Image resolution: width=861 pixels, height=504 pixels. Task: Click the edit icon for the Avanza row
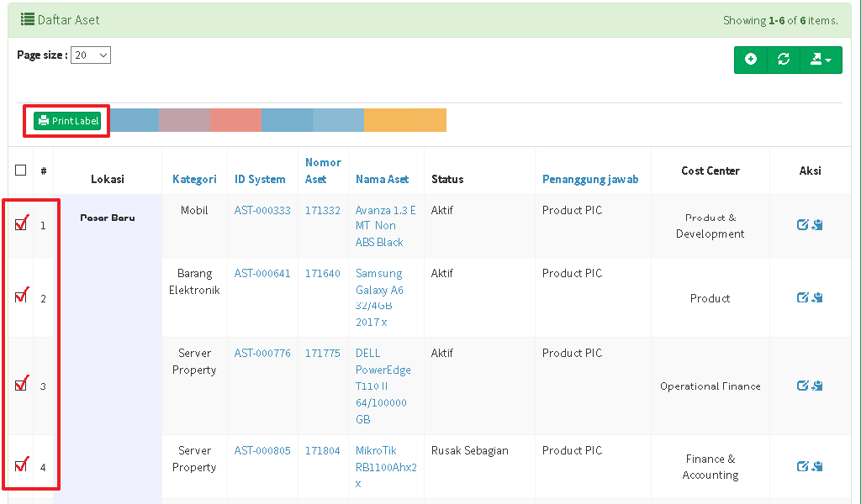802,225
